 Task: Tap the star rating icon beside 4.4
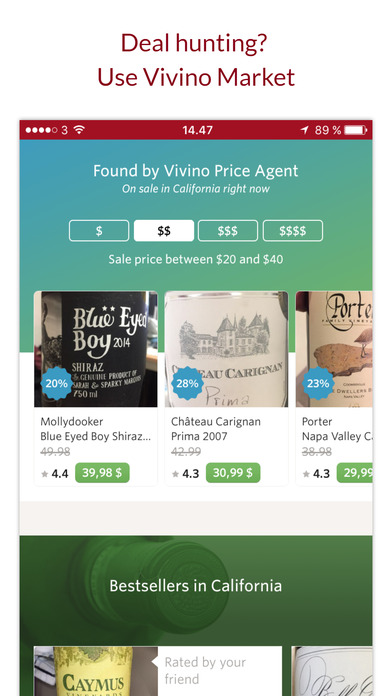44,474
